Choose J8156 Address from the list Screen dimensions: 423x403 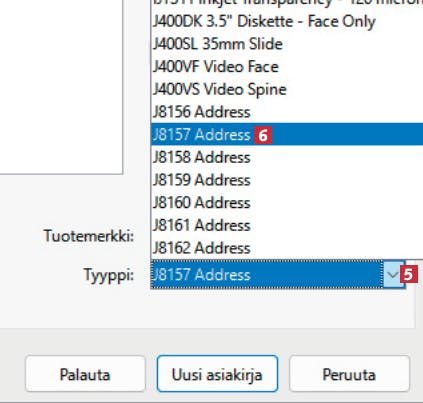point(287,112)
